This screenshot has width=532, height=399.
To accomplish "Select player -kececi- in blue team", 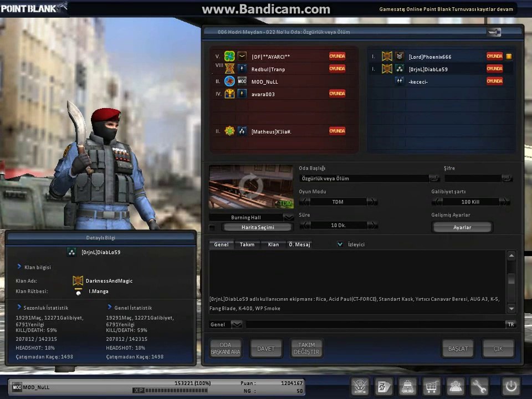I will 442,81.
